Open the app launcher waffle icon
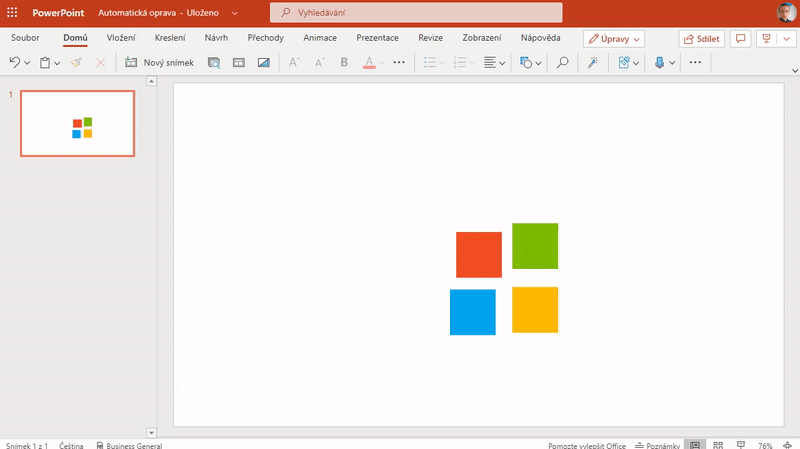The height and width of the screenshot is (449, 800). 12,12
